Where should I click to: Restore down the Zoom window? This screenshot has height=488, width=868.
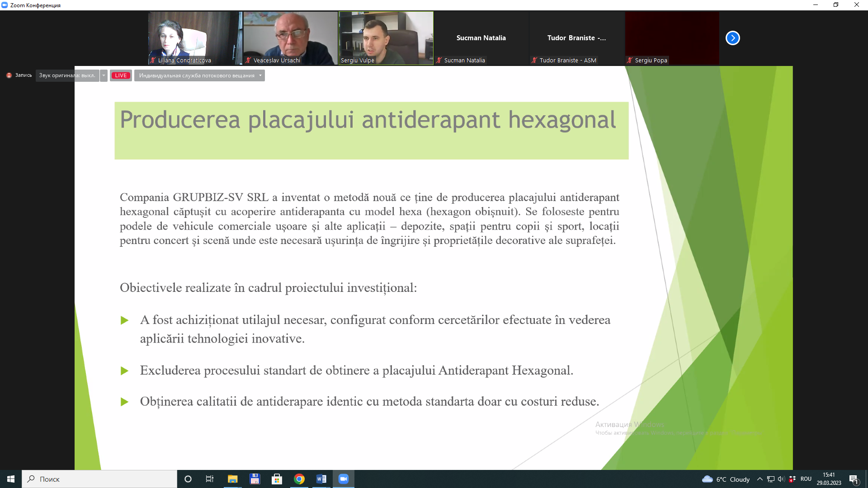(x=836, y=5)
